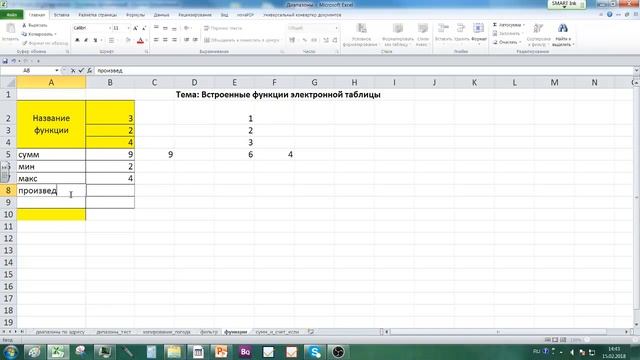
Task: Open Find and Select (Найти и выделить)
Action: (563, 35)
